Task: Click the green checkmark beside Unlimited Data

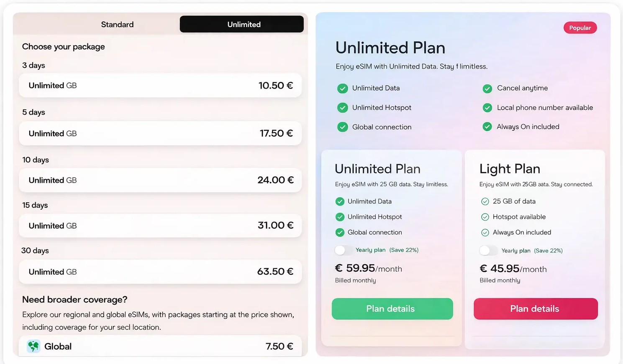Action: click(343, 88)
